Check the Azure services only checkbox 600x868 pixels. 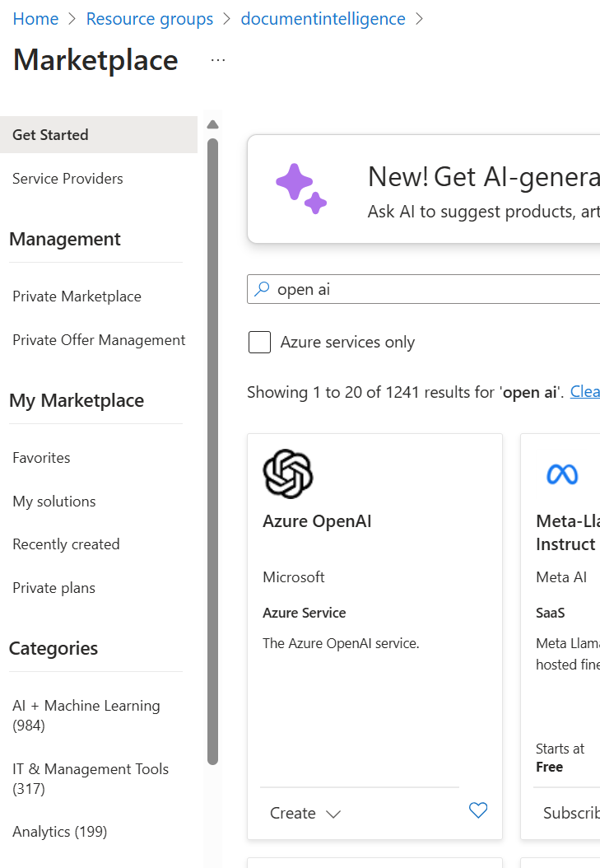(259, 342)
